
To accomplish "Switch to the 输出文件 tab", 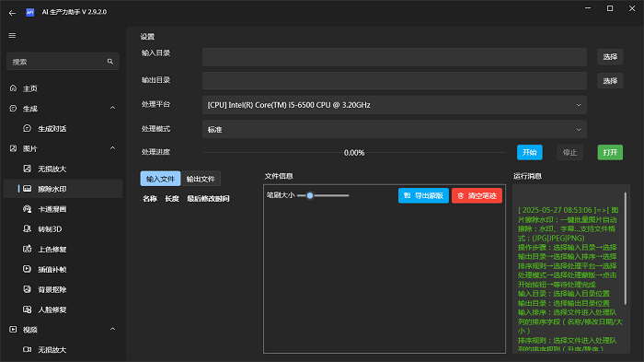I will point(201,179).
